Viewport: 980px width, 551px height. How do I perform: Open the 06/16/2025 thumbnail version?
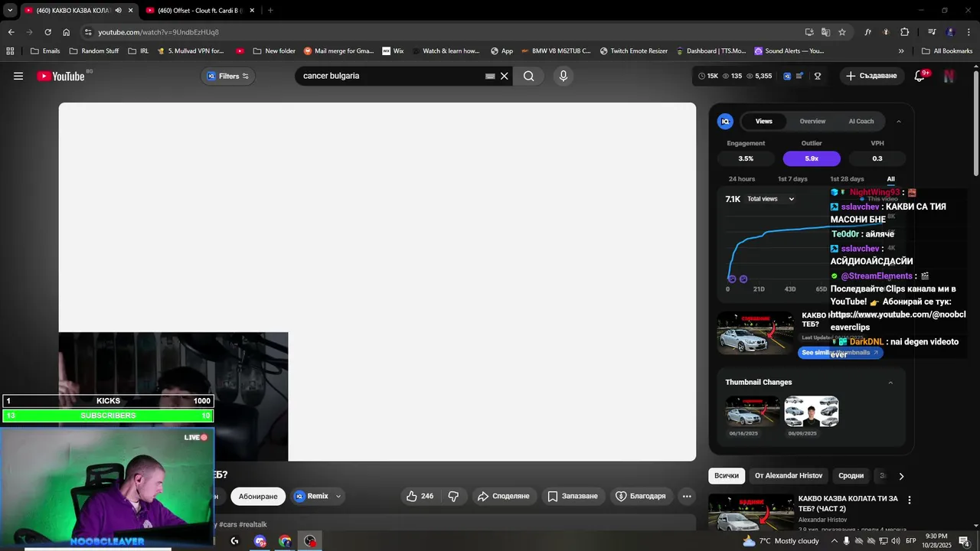753,411
